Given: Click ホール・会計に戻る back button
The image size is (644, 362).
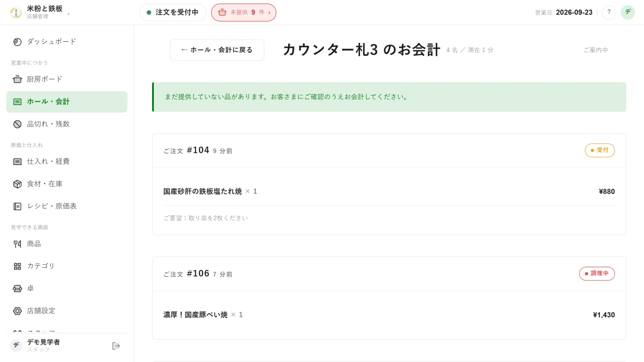Looking at the screenshot, I should coord(217,50).
